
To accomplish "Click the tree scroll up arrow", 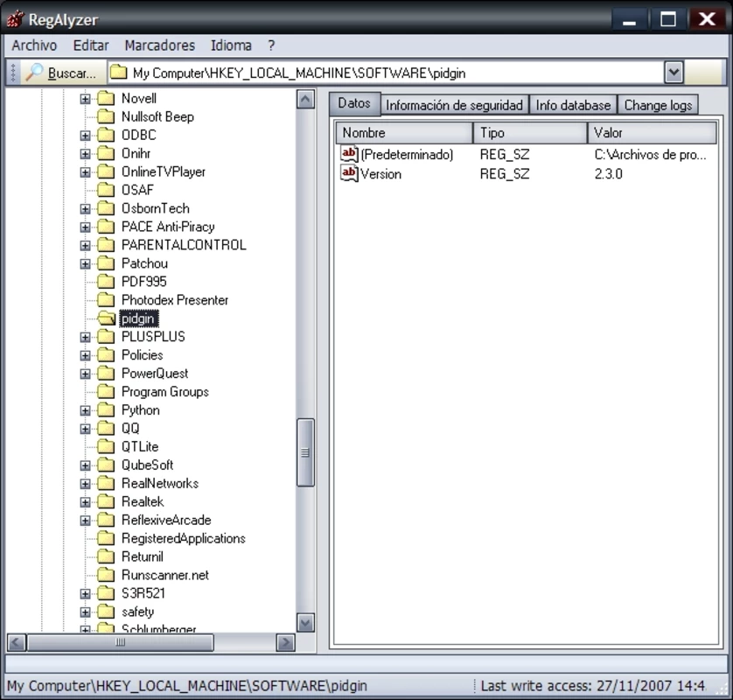I will pos(305,99).
